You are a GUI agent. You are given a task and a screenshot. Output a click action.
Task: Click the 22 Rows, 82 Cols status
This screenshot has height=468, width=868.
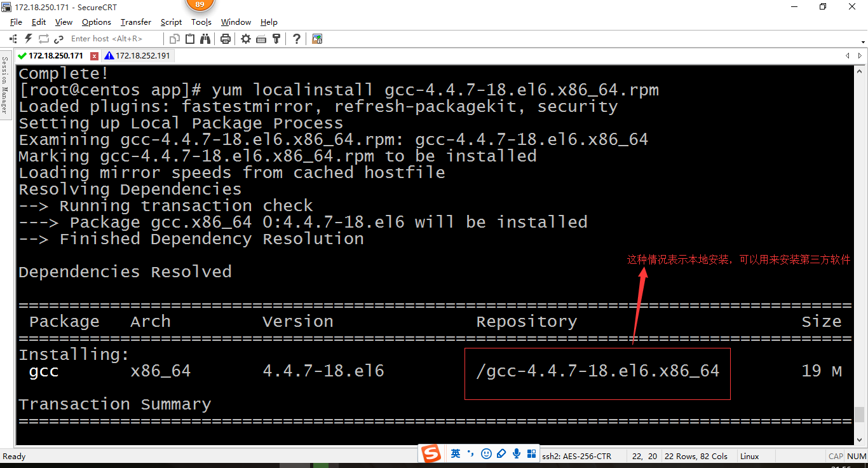coord(696,456)
